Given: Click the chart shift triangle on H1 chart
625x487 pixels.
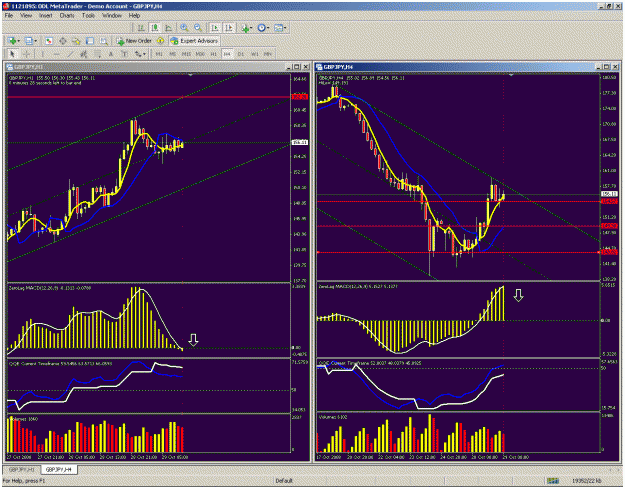Looking at the screenshot, I should click(x=191, y=75).
